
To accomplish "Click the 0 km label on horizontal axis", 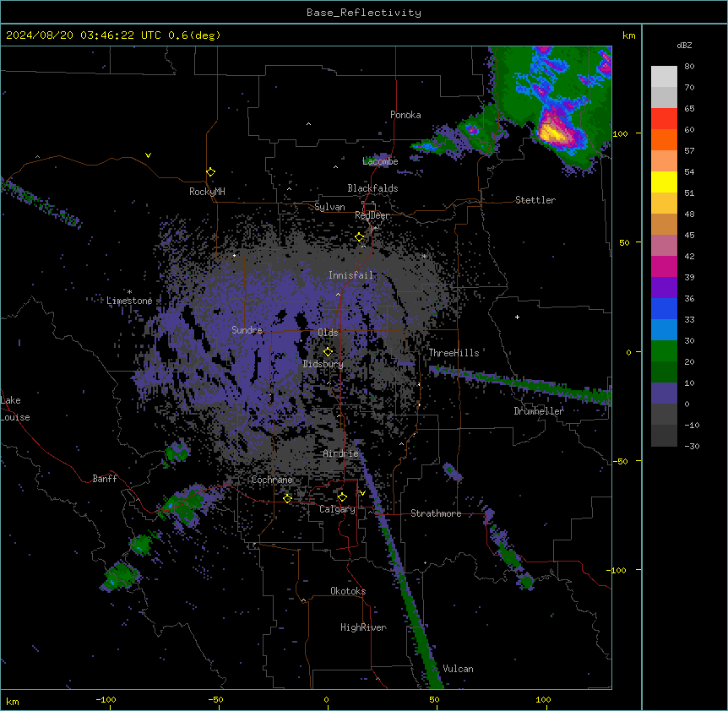I will point(326,699).
